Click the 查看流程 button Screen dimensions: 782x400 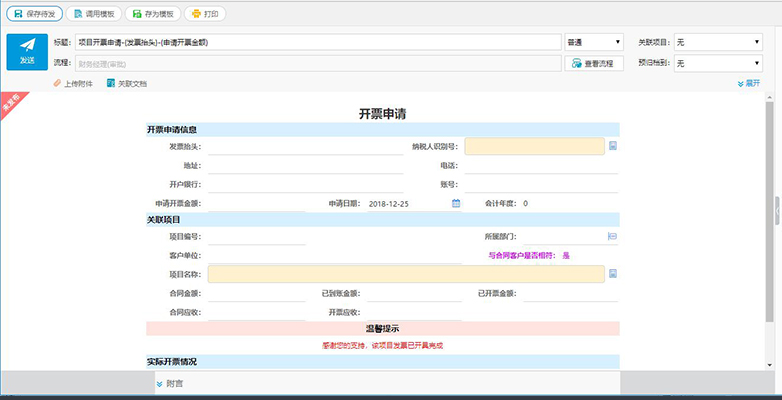pyautogui.click(x=594, y=63)
